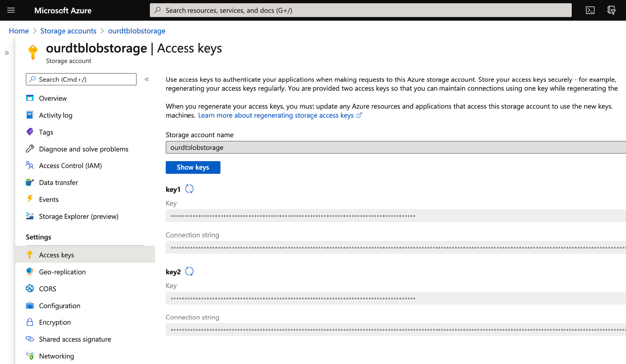Click the Storage account subtitle text

[x=68, y=61]
